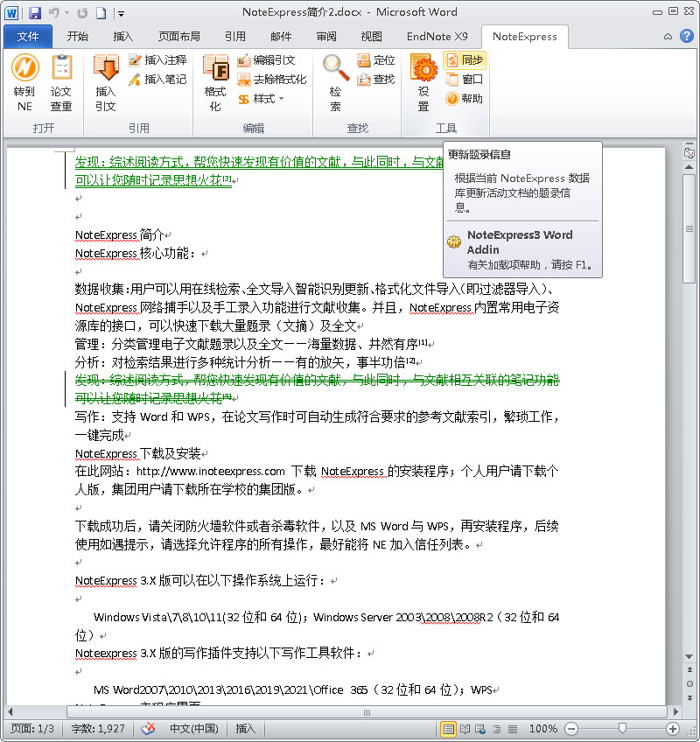
Task: Click the 同步 sync button
Action: [x=465, y=60]
